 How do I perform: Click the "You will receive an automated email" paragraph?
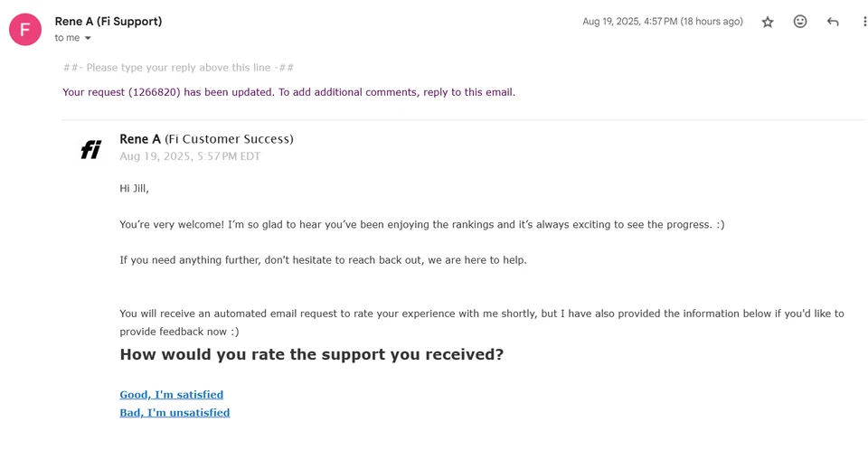[481, 314]
